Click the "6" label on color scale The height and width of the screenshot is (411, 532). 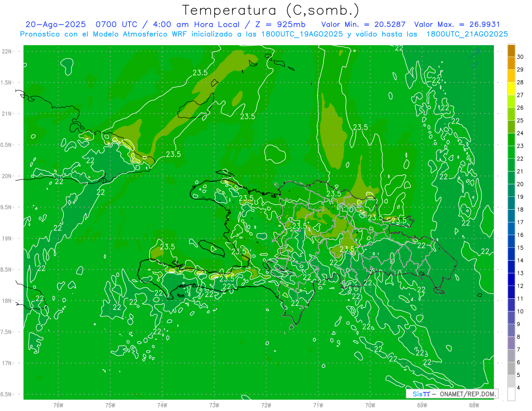[519, 362]
